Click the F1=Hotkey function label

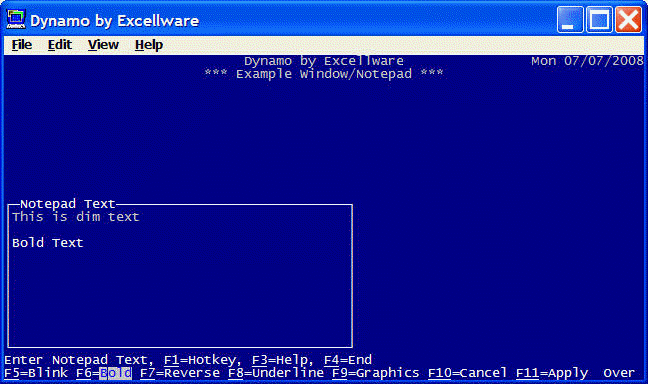coord(200,360)
